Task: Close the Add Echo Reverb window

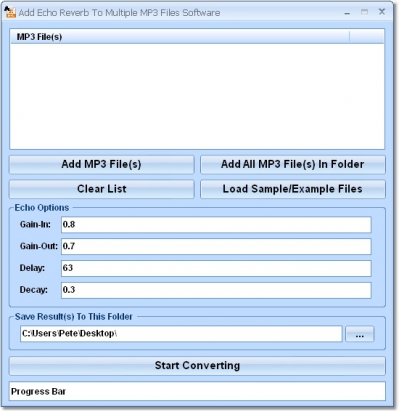Action: 382,12
